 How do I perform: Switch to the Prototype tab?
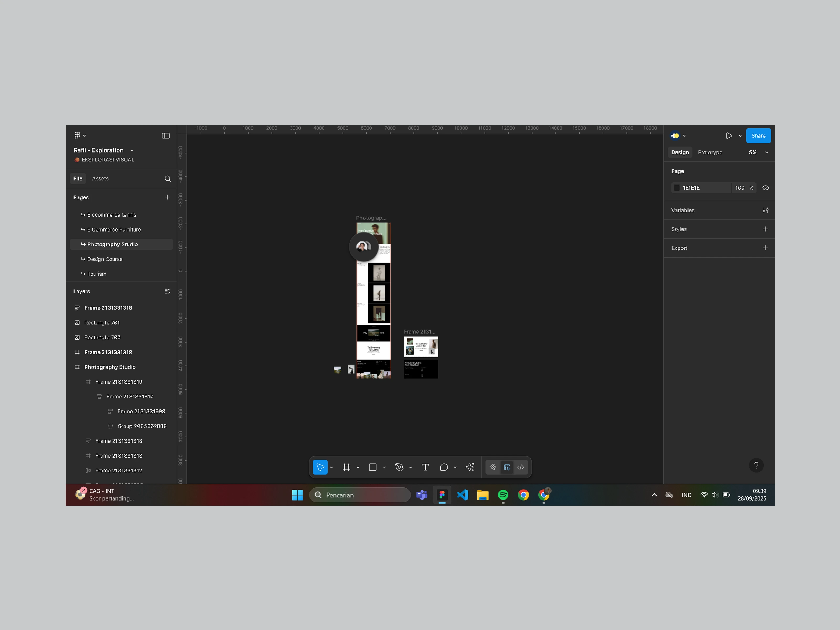[710, 152]
